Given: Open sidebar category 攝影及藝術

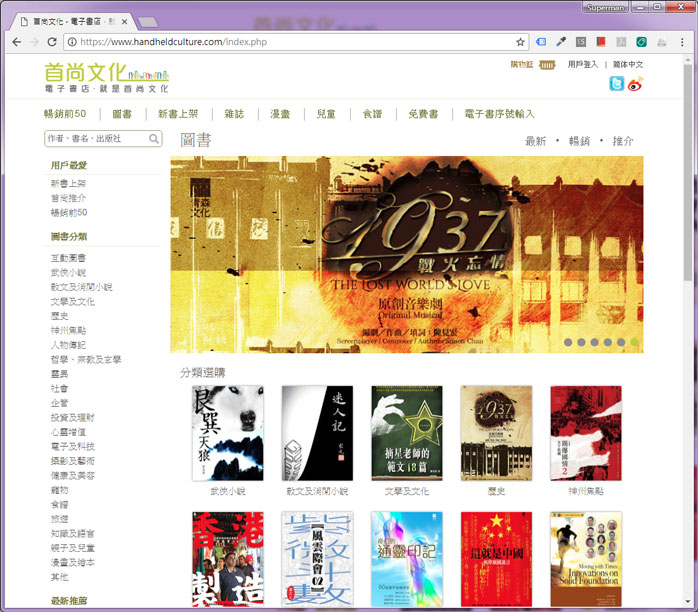Looking at the screenshot, I should coord(73,461).
